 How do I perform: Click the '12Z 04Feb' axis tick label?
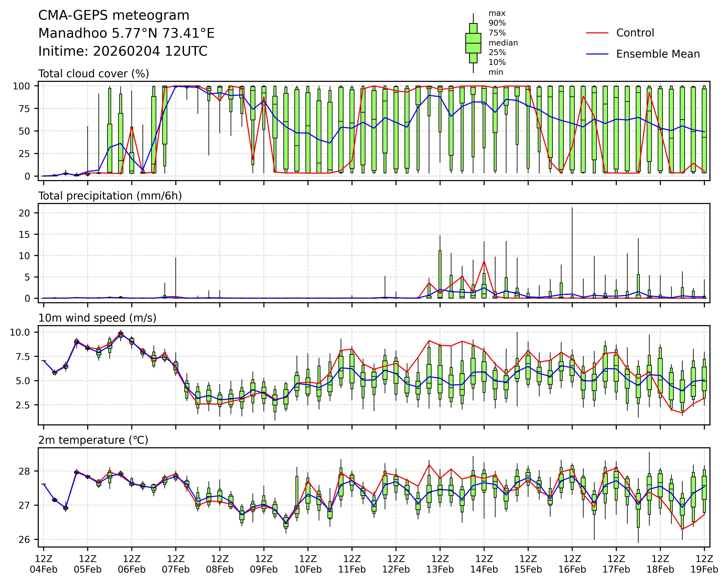pyautogui.click(x=44, y=564)
